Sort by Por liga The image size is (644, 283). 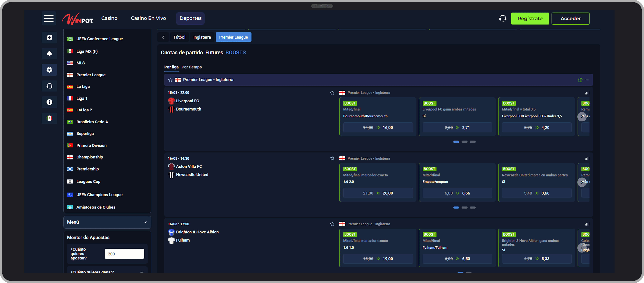[x=171, y=67]
